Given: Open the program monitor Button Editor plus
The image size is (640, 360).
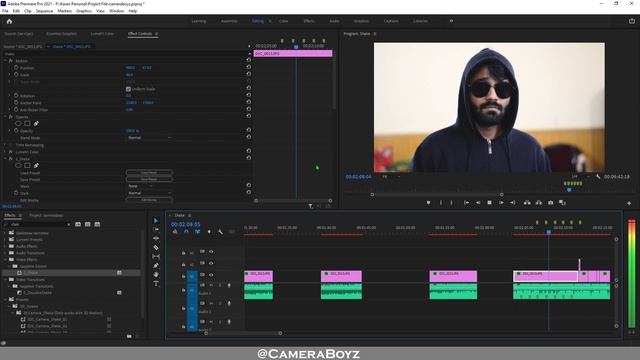Looking at the screenshot, I should (x=629, y=203).
